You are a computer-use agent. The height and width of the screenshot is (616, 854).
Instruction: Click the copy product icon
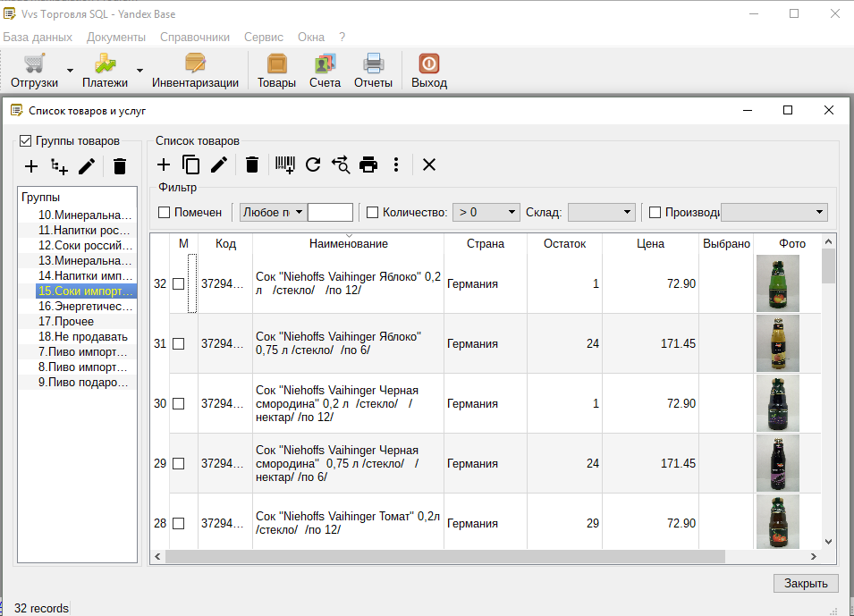pos(190,165)
